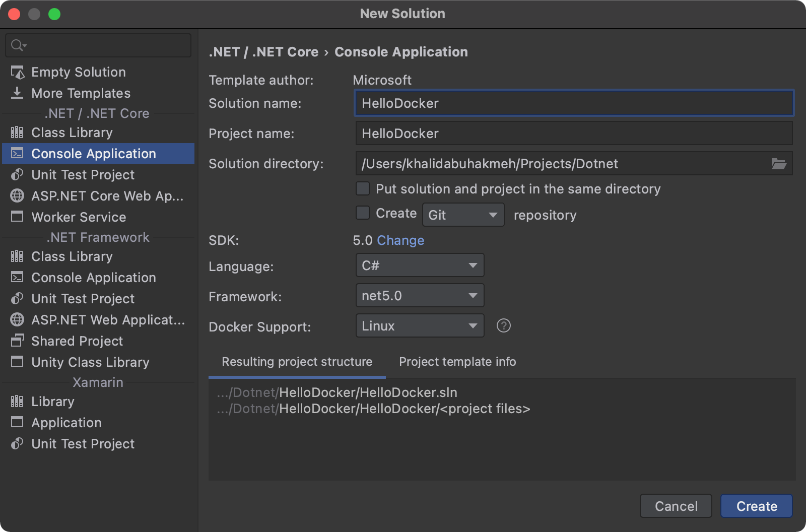
Task: Expand the Docker Support Linux dropdown
Action: pyautogui.click(x=419, y=326)
